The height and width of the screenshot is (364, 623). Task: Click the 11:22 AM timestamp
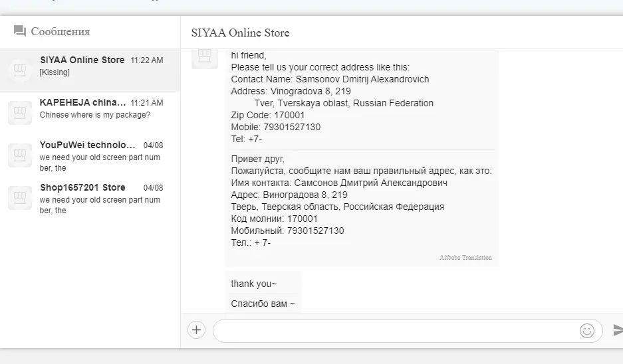(147, 60)
